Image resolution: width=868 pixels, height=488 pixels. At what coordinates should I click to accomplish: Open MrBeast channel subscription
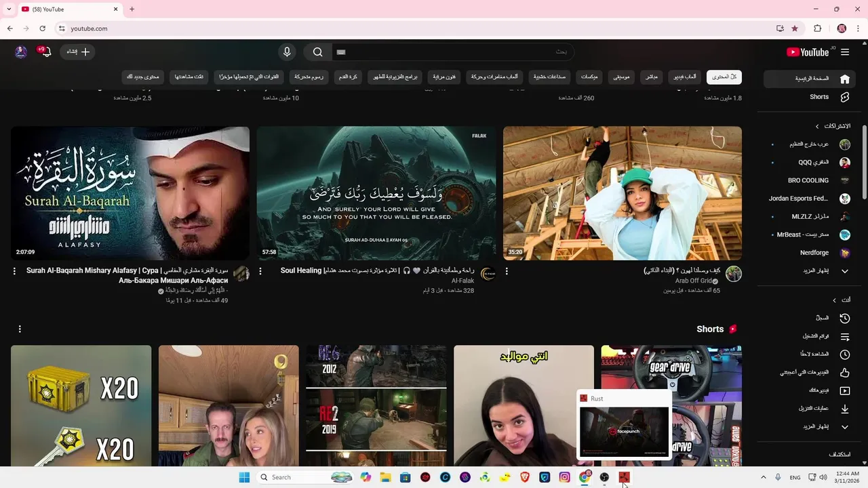pos(810,235)
